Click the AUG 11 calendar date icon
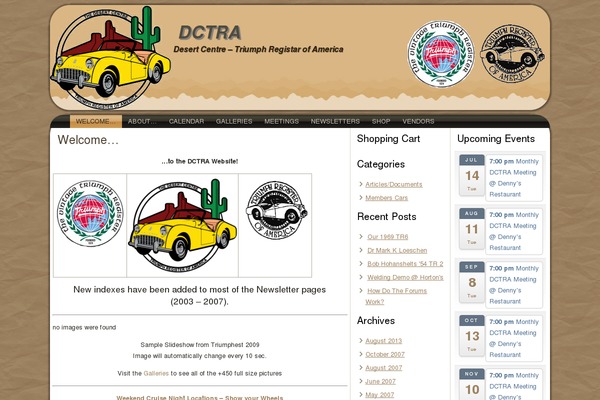Image resolution: width=600 pixels, height=400 pixels. click(x=471, y=229)
